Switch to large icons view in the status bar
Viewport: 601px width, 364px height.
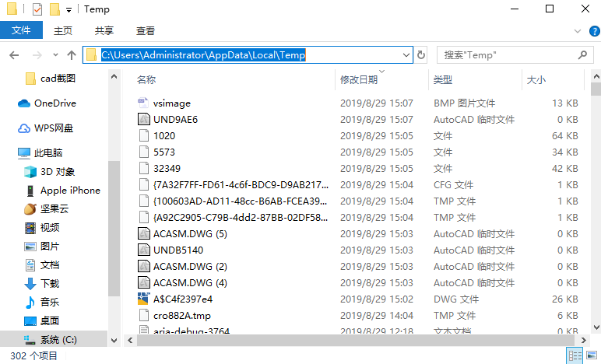coord(591,355)
